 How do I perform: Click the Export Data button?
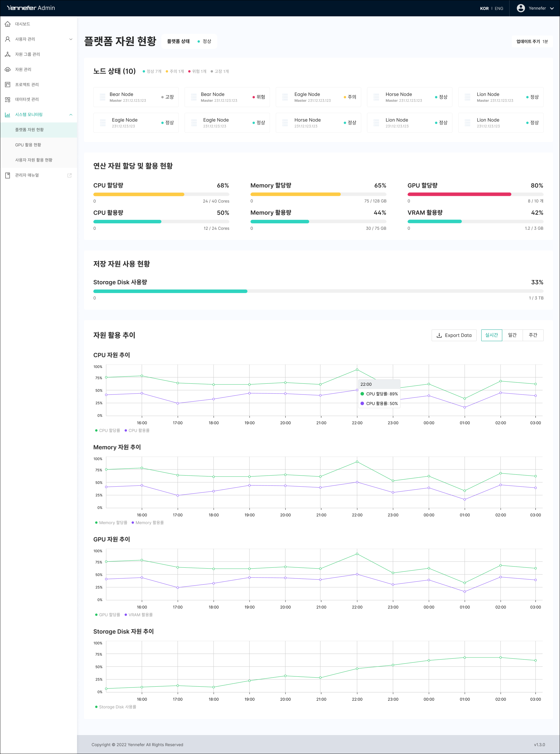click(x=454, y=335)
